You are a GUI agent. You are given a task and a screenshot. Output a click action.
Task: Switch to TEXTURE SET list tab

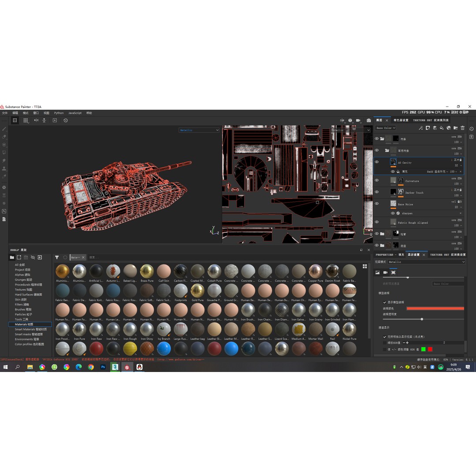431,120
